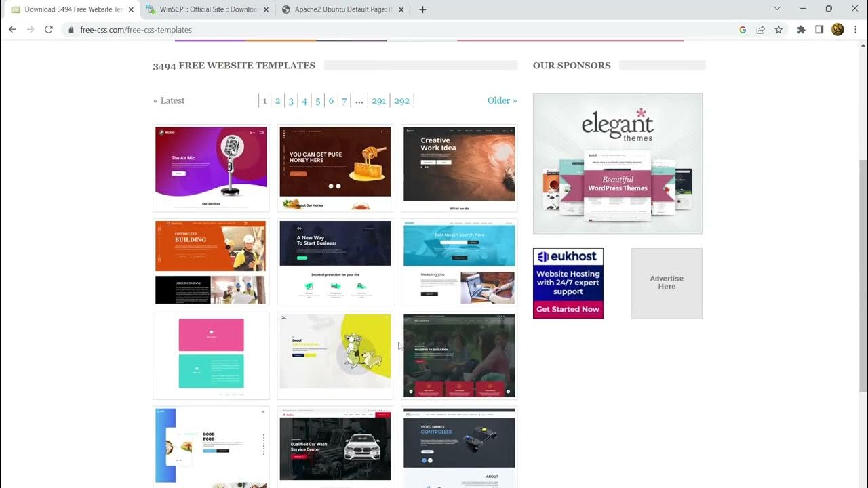This screenshot has height=488, width=868.
Task: Open the Qualified Car Wash Service template
Action: coord(335,447)
